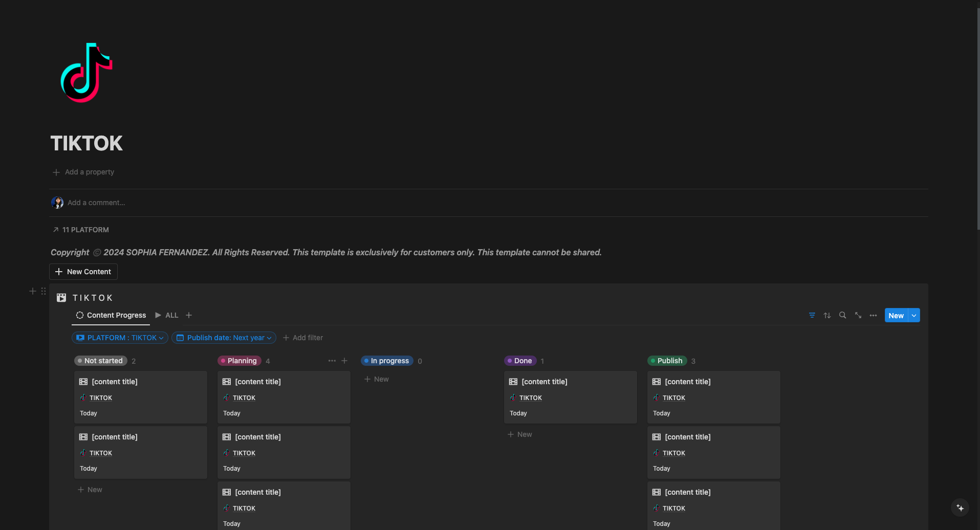The height and width of the screenshot is (530, 980).
Task: Open the sort icon in database toolbar
Action: [x=827, y=315]
